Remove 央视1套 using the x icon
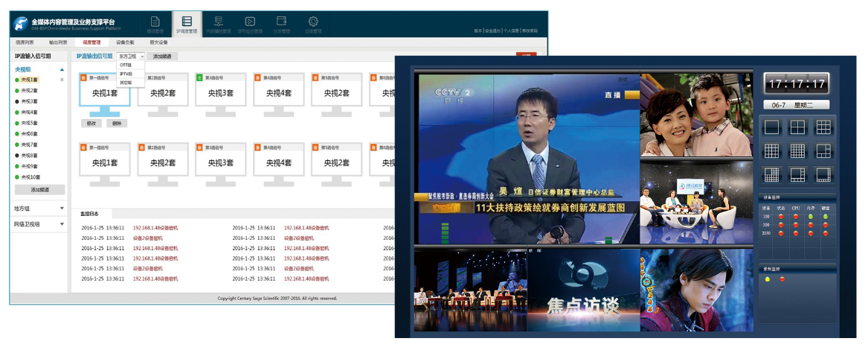868x353 pixels. pyautogui.click(x=62, y=80)
